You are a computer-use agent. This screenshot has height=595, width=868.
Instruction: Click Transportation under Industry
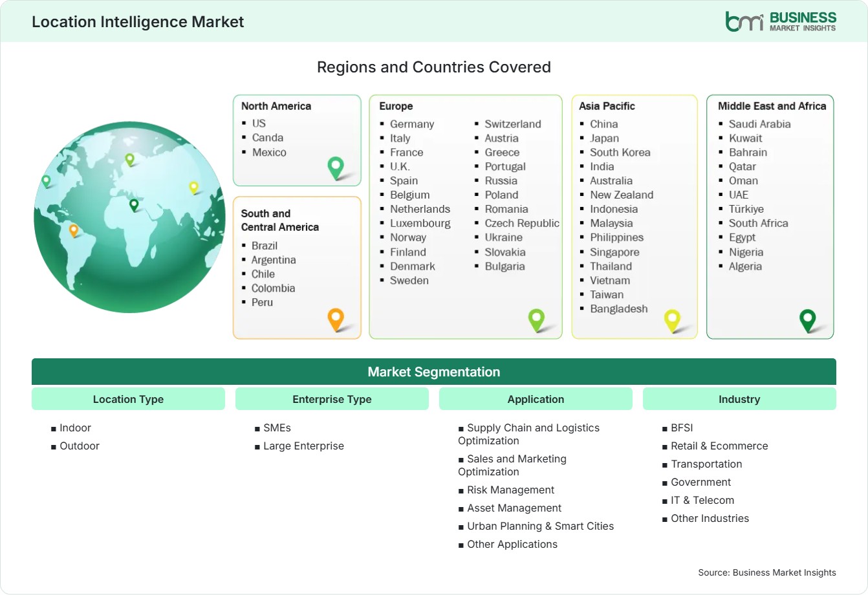(706, 464)
